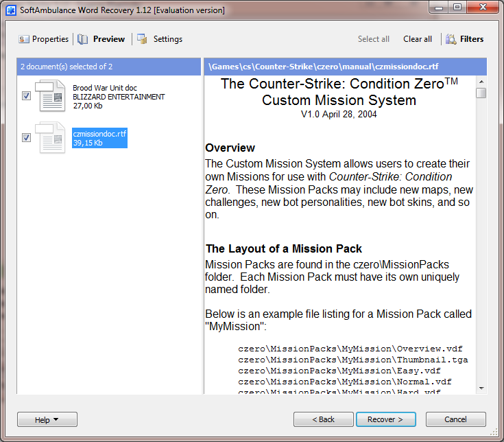This screenshot has width=504, height=442.
Task: Open the Properties panel label
Action: [x=51, y=39]
